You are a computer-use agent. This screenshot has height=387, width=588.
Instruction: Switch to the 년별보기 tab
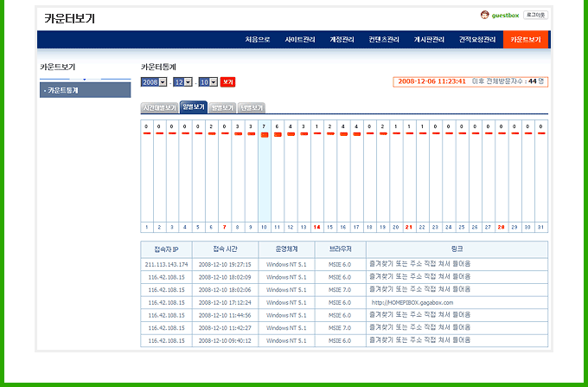click(x=252, y=108)
